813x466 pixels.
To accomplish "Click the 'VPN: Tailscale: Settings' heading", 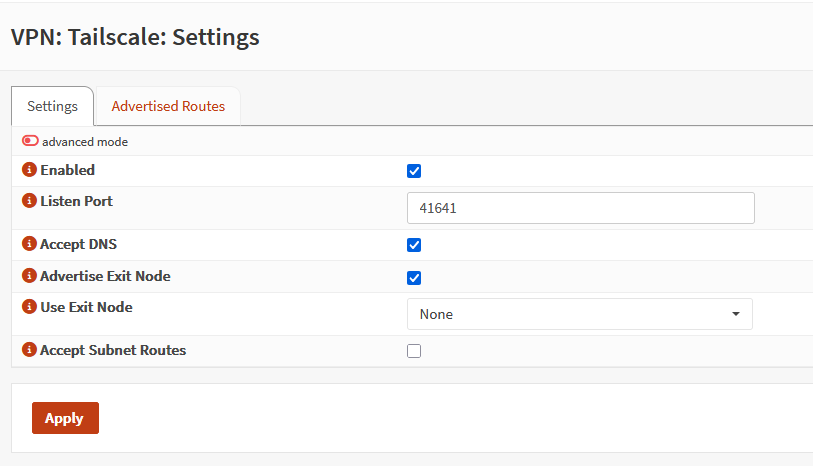I will [x=135, y=37].
